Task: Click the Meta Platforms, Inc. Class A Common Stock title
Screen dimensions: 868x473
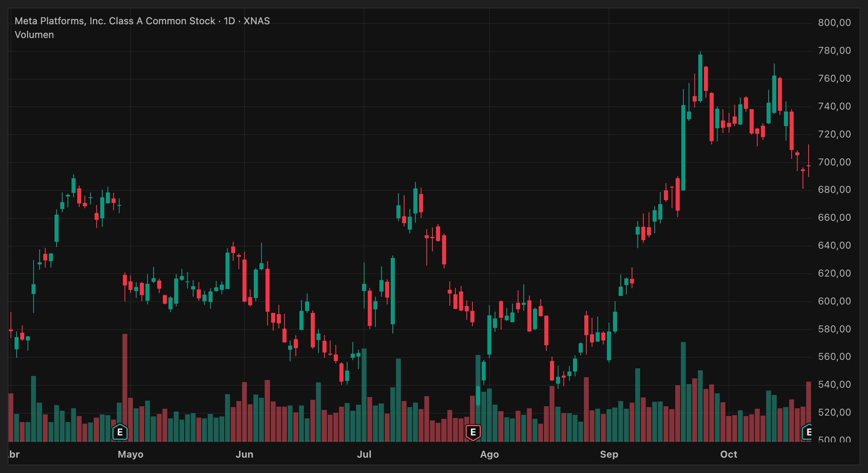Action: [115, 21]
